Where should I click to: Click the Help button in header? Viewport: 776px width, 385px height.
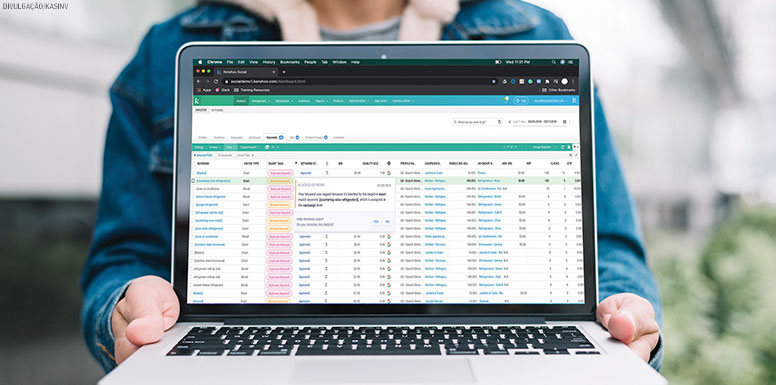coord(521,100)
